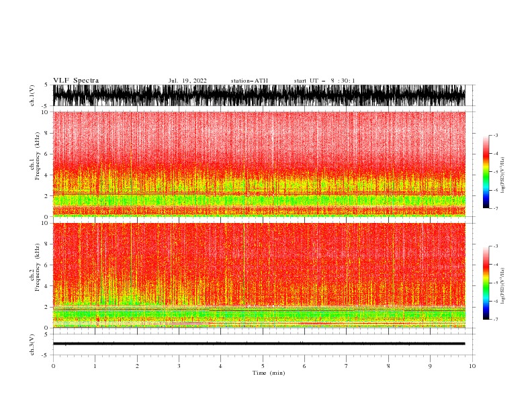Click time axis tick label '4'

click(220, 366)
